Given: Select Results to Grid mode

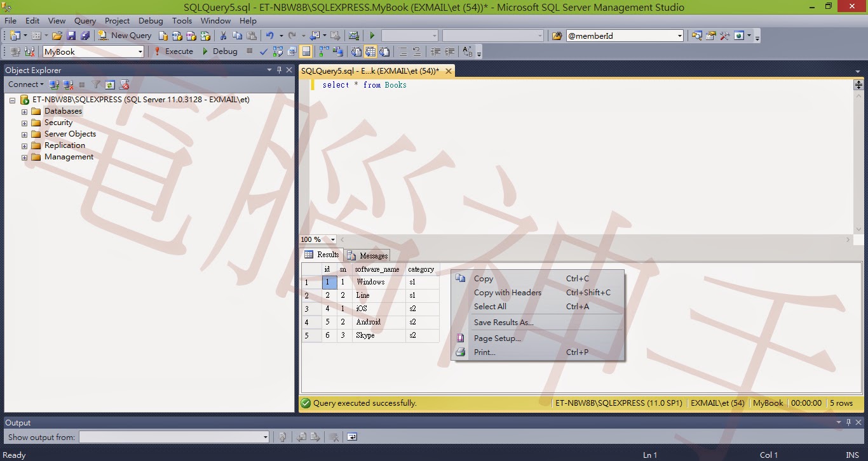Looking at the screenshot, I should (x=370, y=51).
